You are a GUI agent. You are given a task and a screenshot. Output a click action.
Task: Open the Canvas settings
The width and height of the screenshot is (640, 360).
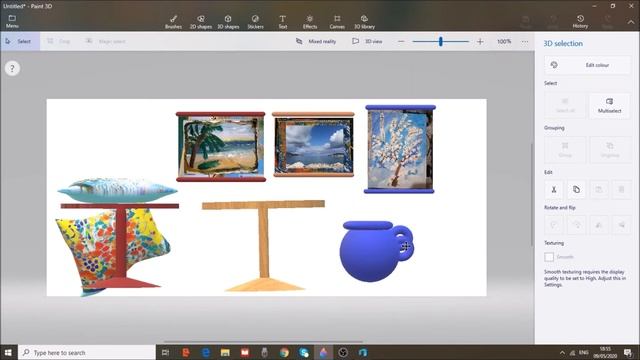coord(337,22)
